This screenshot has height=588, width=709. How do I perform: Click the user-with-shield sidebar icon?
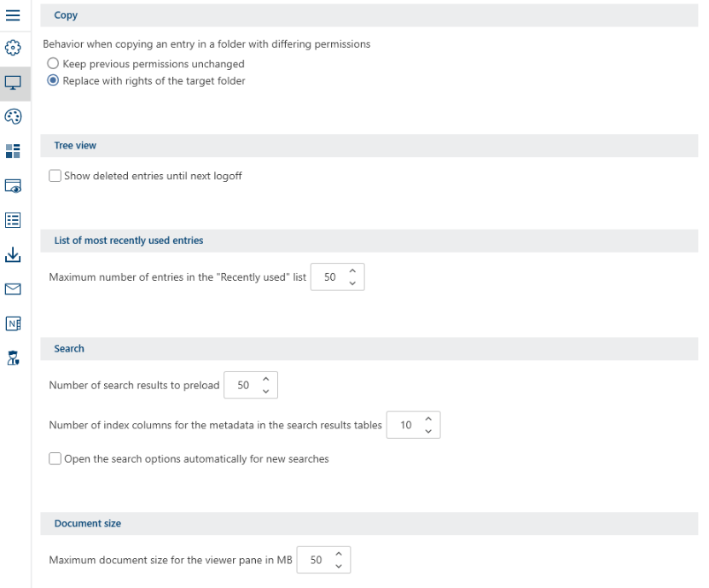click(13, 358)
